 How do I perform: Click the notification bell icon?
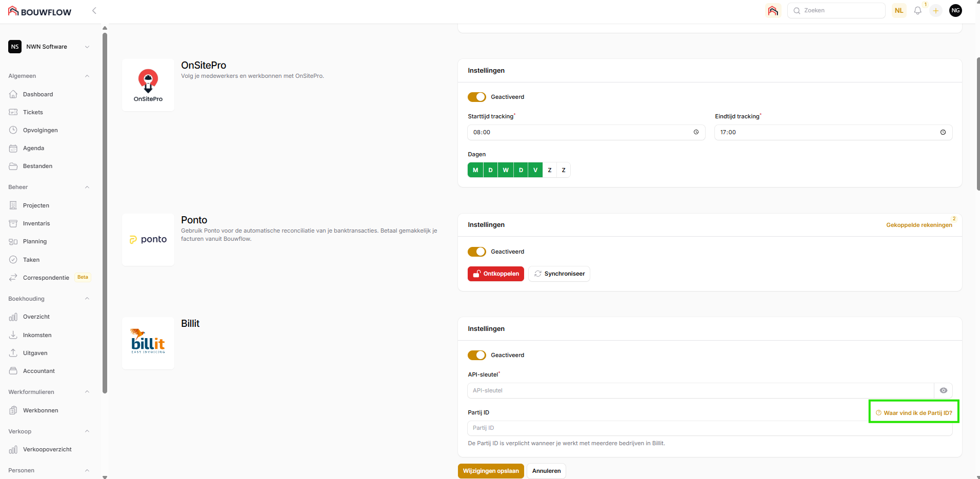point(917,11)
